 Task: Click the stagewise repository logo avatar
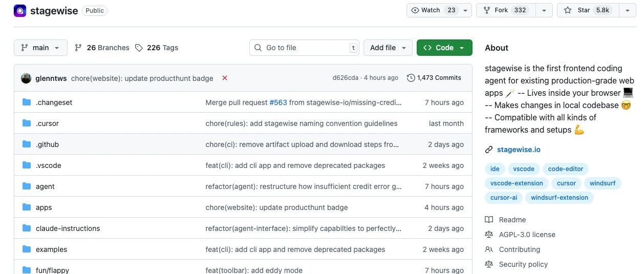tap(20, 10)
